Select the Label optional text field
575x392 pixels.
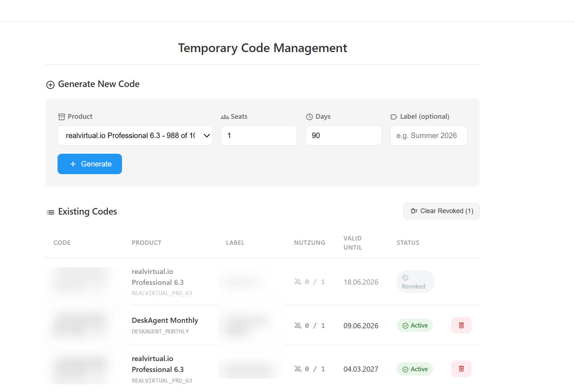[428, 136]
